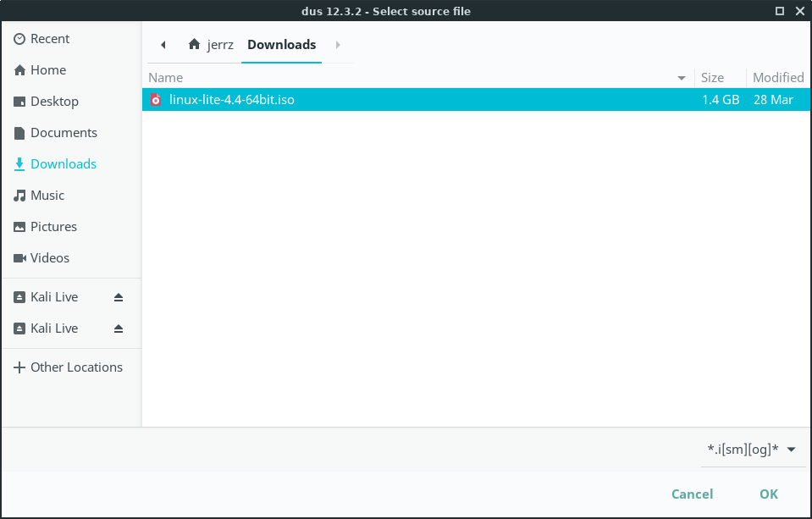
Task: Open the Documents folder in sidebar
Action: [64, 133]
